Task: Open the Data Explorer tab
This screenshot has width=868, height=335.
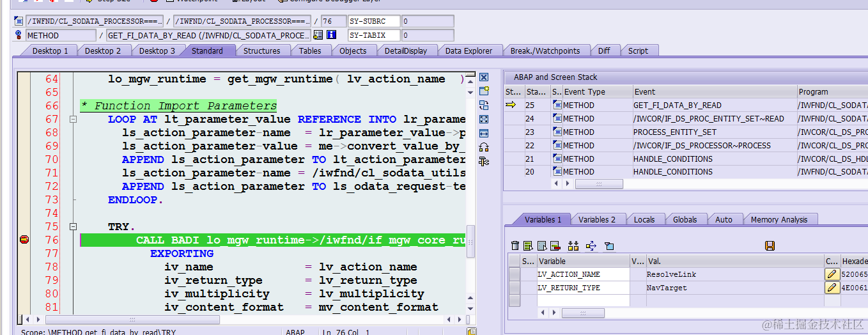Action: [x=469, y=51]
